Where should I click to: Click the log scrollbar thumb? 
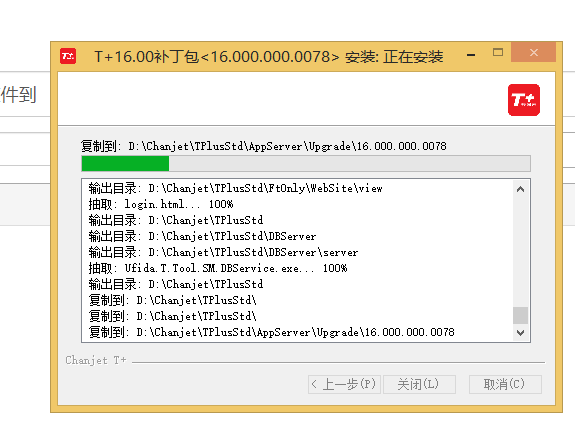(x=520, y=315)
